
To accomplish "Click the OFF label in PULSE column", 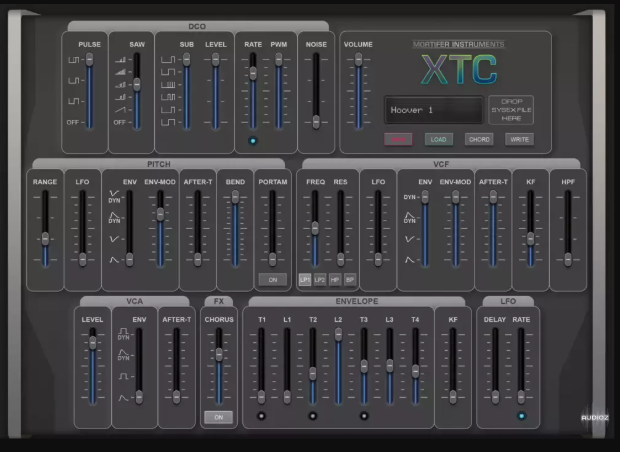I will coord(73,122).
